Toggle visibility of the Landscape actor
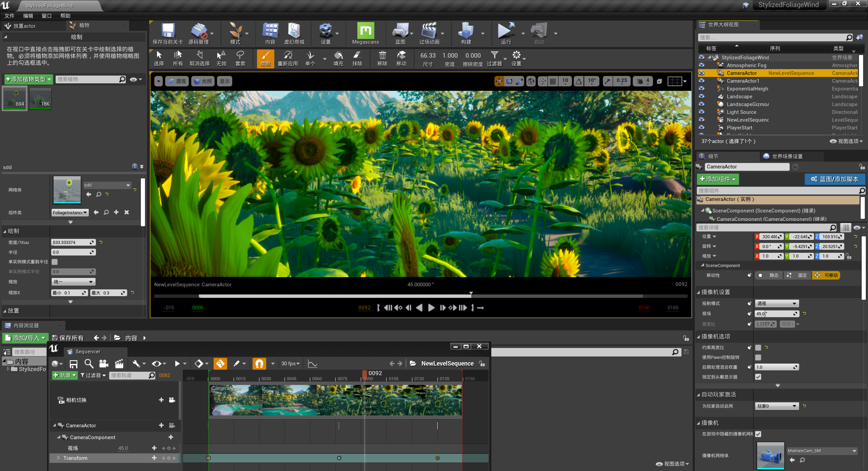Screen dimensions: 868x471 (x=702, y=97)
